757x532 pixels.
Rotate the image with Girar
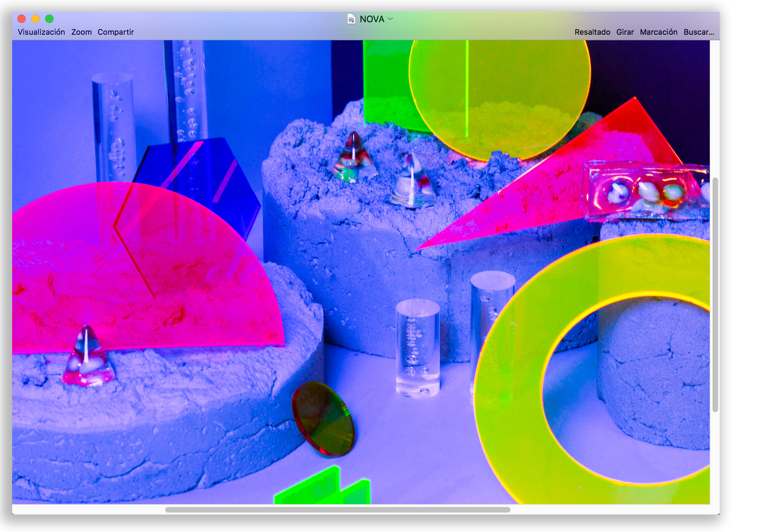[625, 32]
